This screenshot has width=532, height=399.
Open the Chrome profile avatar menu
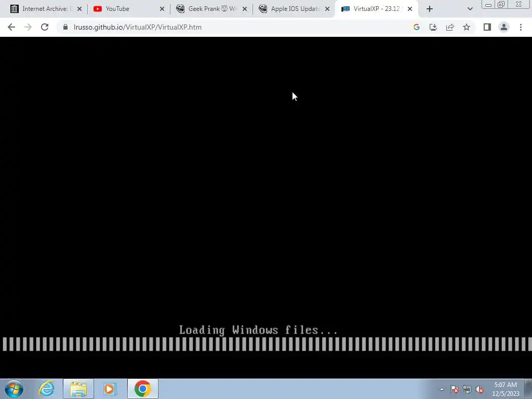pyautogui.click(x=504, y=27)
